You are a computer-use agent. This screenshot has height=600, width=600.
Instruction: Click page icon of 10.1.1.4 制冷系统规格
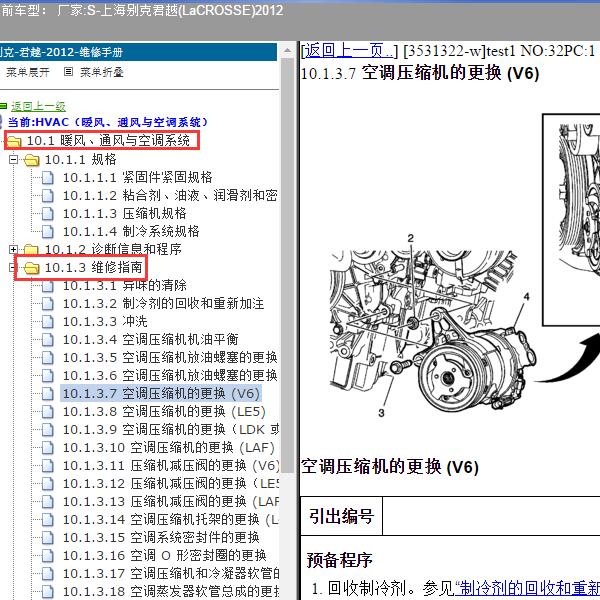pyautogui.click(x=47, y=232)
